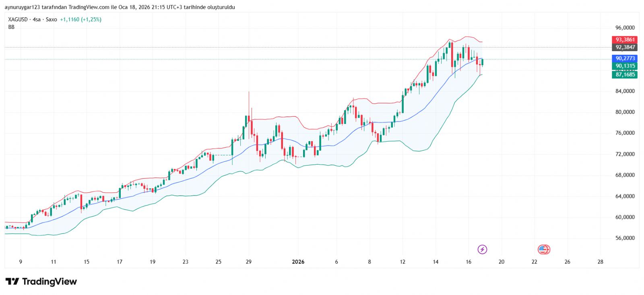Viewport: 644px width, 295px height.
Task: Click the 76,0000 level on price axis
Action: tap(625, 133)
